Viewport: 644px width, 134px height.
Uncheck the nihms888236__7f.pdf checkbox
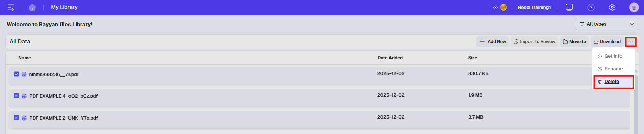tap(16, 74)
